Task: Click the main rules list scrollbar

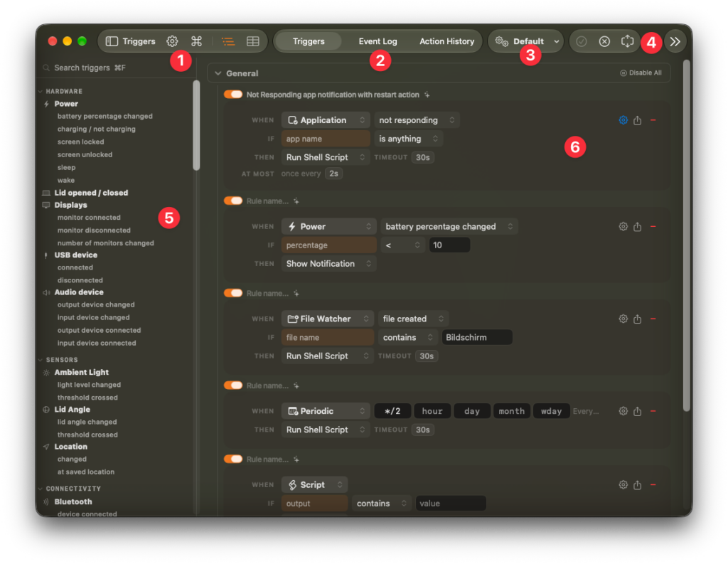Action: (686, 235)
